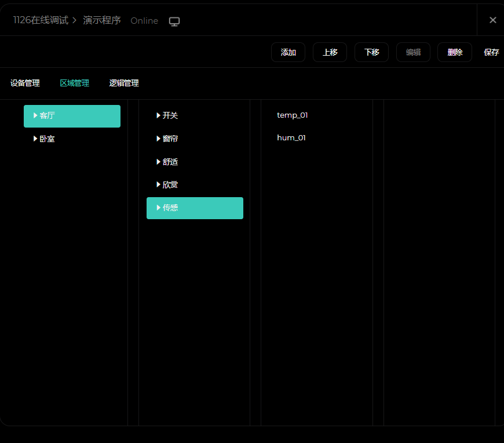Expand the 欣赏 category arrow
This screenshot has height=443, width=504.
pos(159,184)
